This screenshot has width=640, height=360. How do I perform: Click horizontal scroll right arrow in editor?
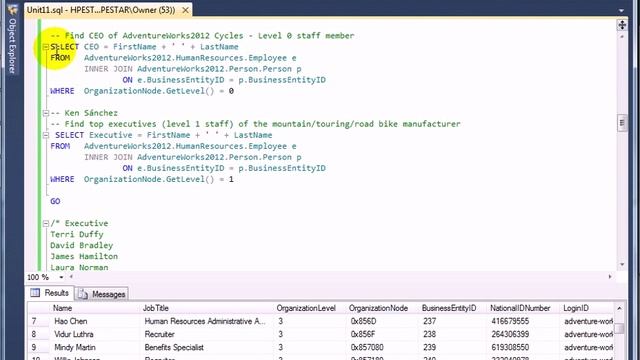610,277
